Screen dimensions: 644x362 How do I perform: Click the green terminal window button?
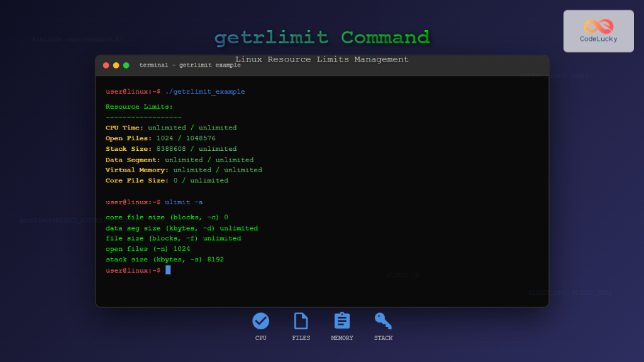pos(126,65)
